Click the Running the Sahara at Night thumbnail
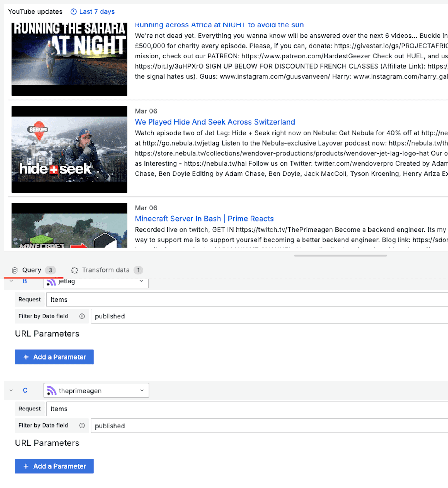448x488 pixels. [x=69, y=59]
